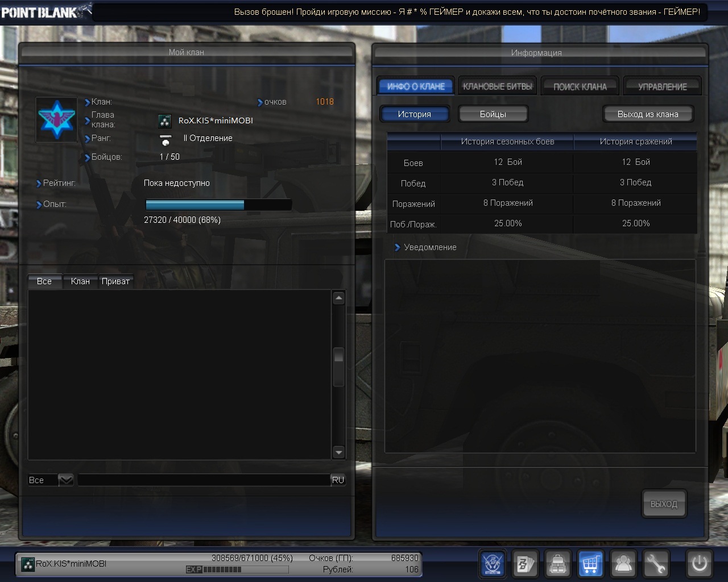
Task: Switch to the КЛАНОВЫЕ БИТВЫ tab
Action: (x=497, y=86)
